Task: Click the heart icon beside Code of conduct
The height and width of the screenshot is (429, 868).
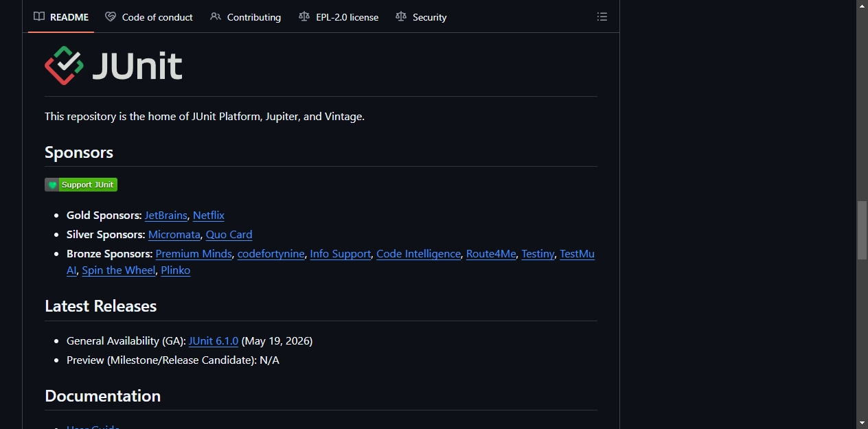Action: pos(111,16)
